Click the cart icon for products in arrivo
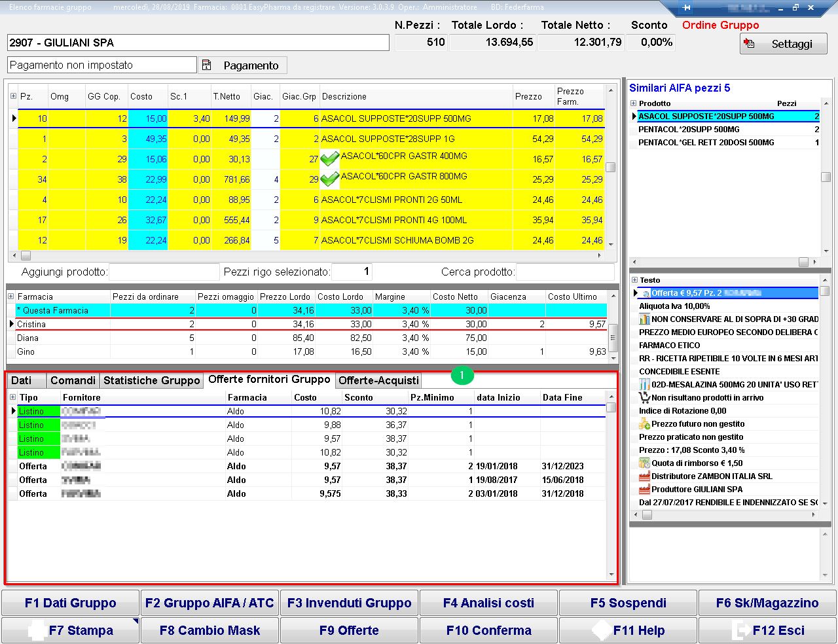838x644 pixels. point(644,398)
